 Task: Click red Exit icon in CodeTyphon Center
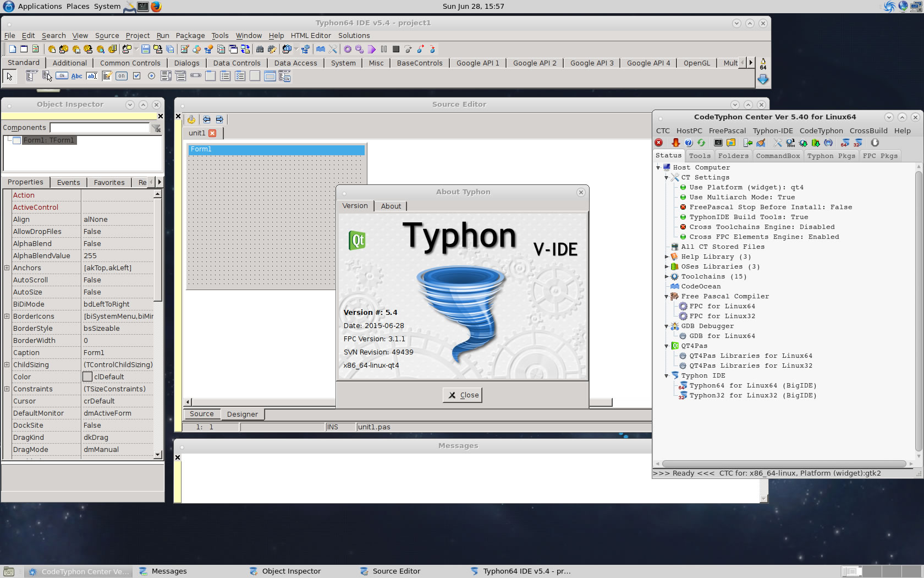pyautogui.click(x=659, y=143)
